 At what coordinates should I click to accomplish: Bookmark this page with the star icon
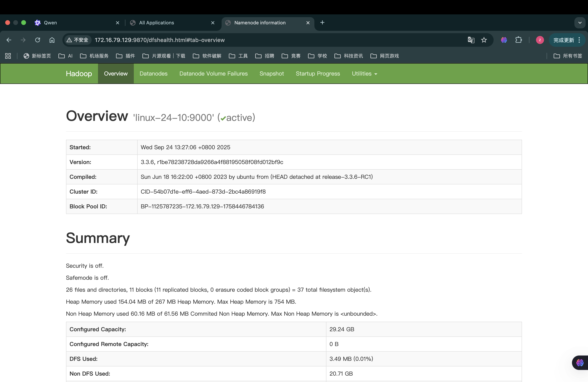point(484,40)
